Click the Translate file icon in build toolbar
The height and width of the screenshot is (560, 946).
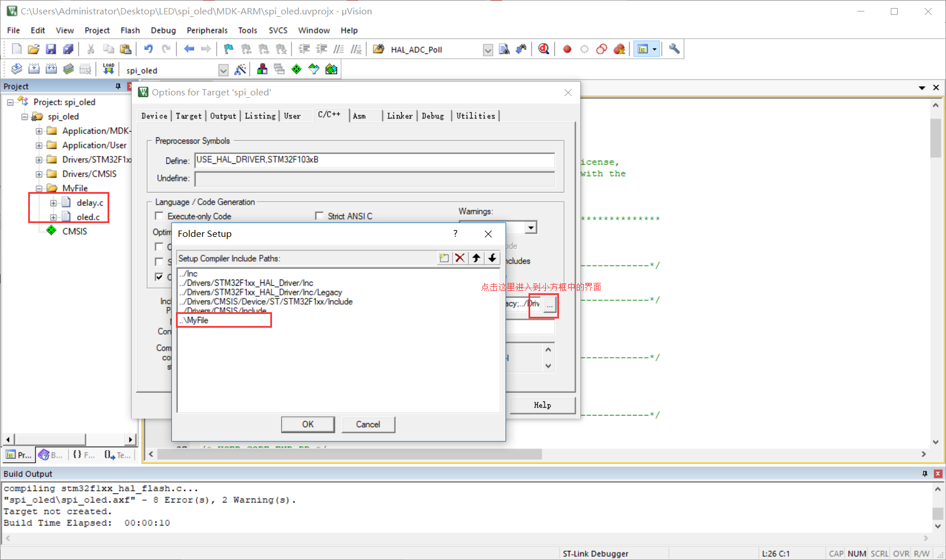(x=17, y=70)
